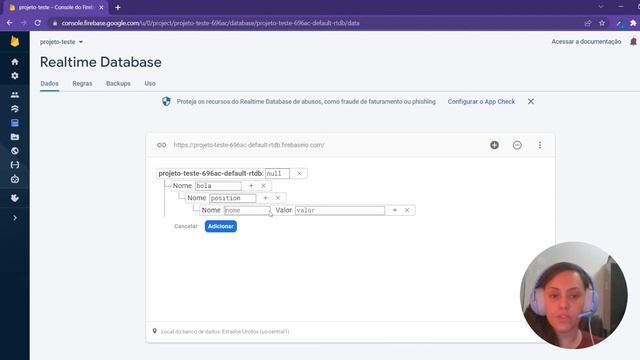
Task: Open Acessar a documentação link
Action: 586,42
